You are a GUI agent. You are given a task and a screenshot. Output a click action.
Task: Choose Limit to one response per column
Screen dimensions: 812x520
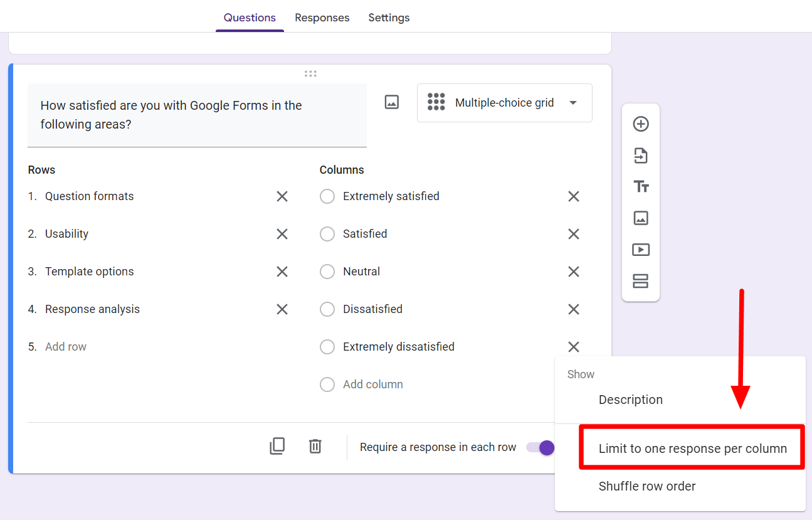(x=692, y=448)
